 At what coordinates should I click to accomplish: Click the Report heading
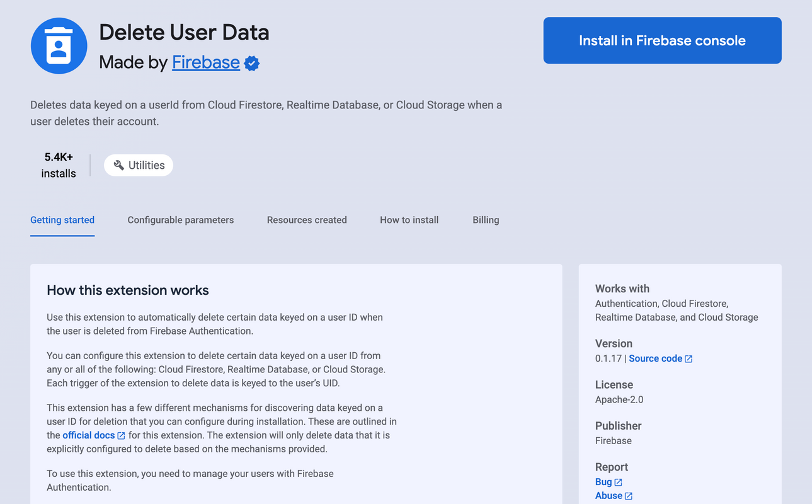(612, 467)
